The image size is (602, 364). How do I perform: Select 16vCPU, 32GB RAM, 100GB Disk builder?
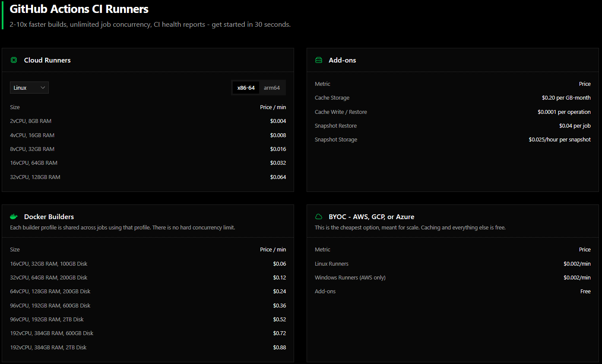coord(148,264)
